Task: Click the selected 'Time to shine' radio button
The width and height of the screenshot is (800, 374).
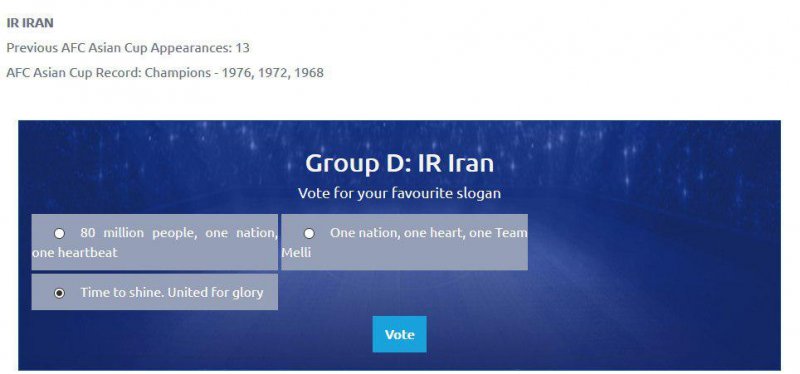Action: pos(60,293)
